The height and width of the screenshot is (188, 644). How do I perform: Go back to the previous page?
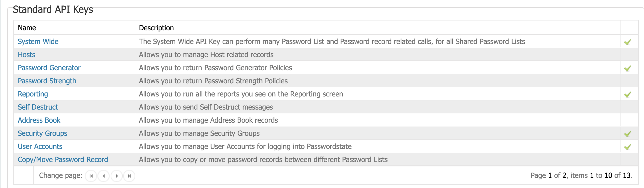[x=104, y=176]
